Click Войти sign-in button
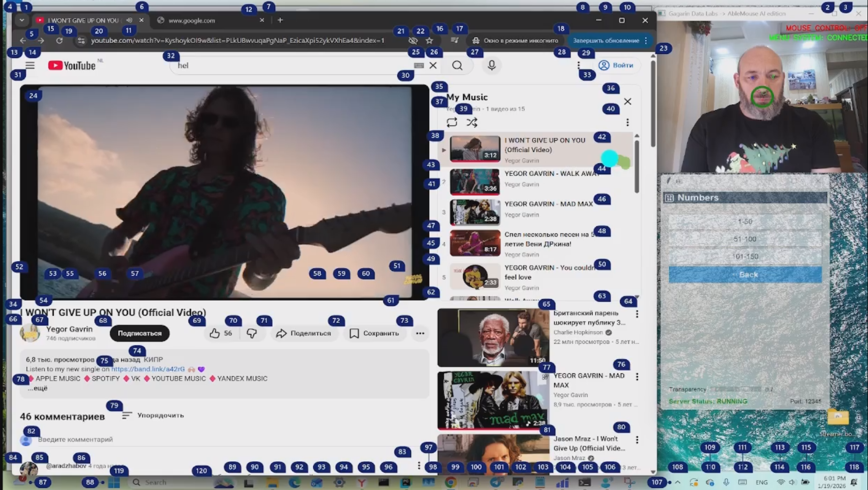This screenshot has width=868, height=490. point(616,65)
